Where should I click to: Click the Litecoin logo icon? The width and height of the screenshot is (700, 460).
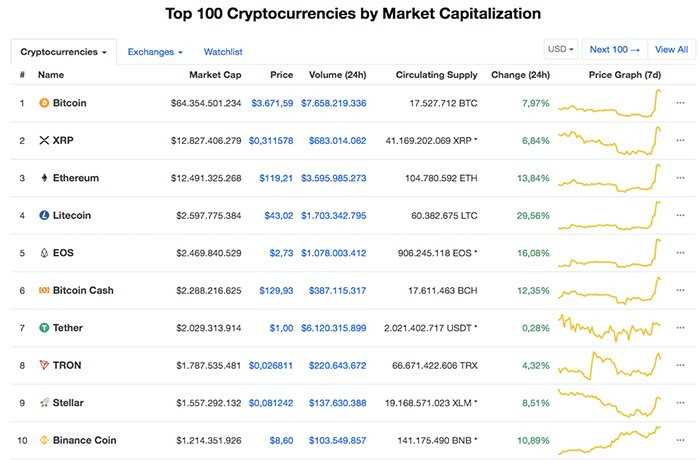click(43, 215)
